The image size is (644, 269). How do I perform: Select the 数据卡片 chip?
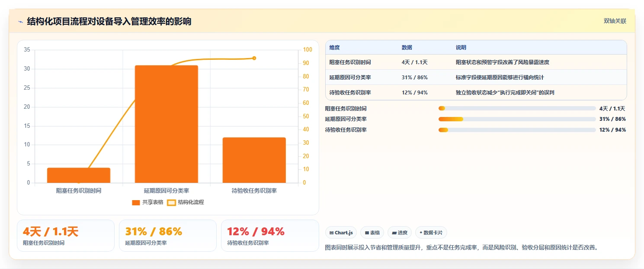point(431,233)
